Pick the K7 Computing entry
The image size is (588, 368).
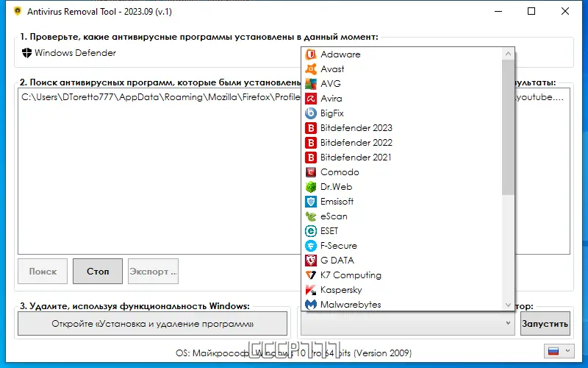point(402,275)
